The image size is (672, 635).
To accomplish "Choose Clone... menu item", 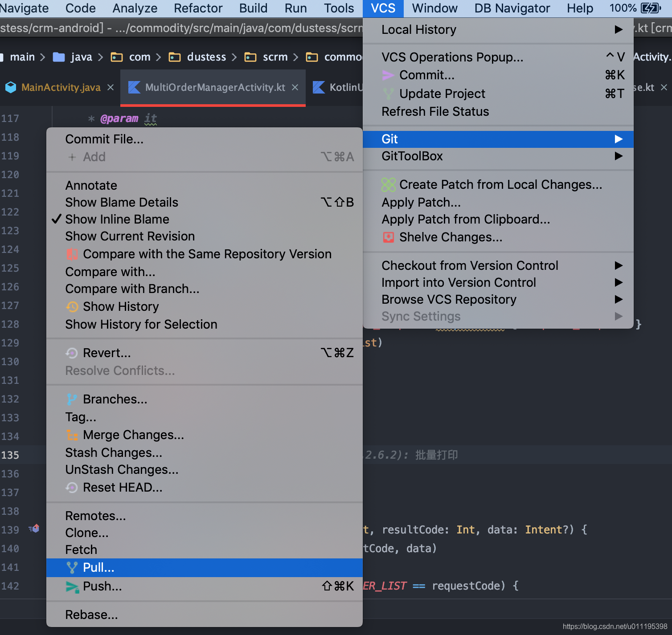I will (204, 533).
